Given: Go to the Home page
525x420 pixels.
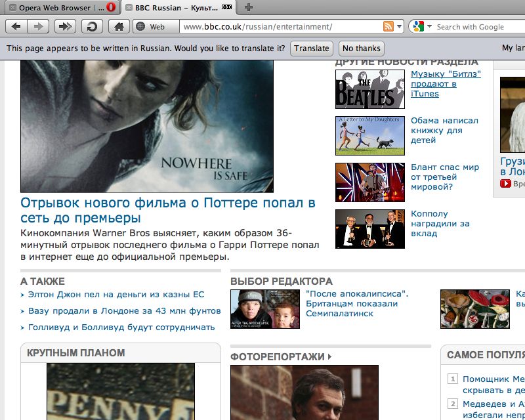Looking at the screenshot, I should click(119, 27).
